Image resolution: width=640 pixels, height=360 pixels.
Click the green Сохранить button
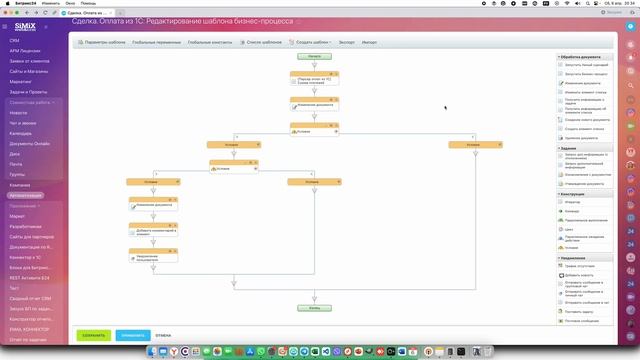point(93,336)
